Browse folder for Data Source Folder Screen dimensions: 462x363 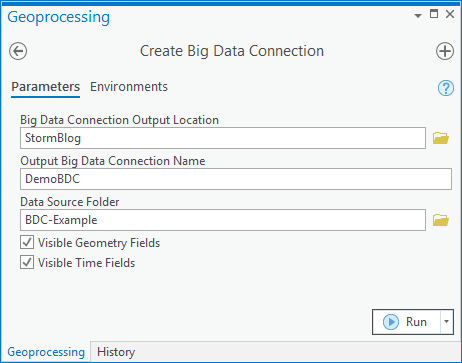(x=441, y=220)
